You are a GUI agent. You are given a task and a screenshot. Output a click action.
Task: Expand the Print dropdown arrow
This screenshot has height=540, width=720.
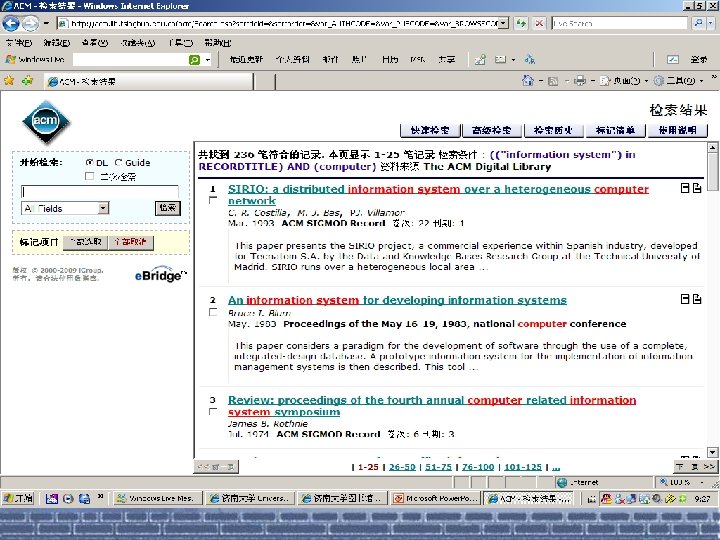click(x=593, y=81)
